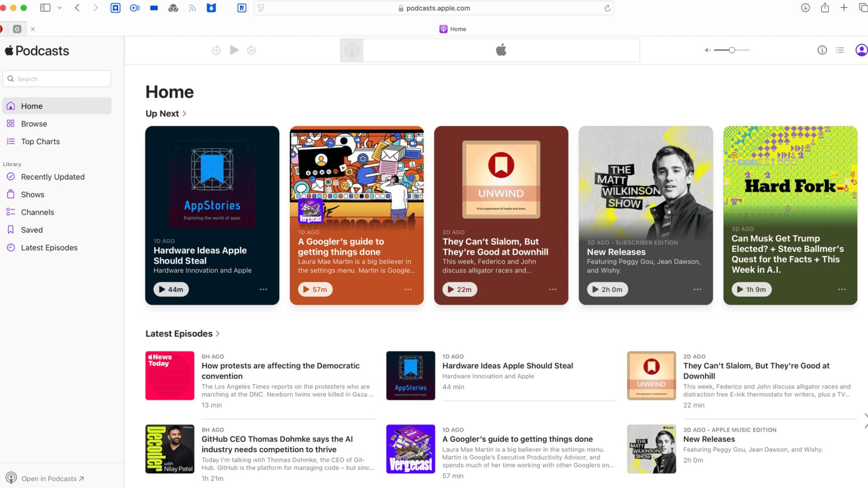Open the account profile icon

862,50
